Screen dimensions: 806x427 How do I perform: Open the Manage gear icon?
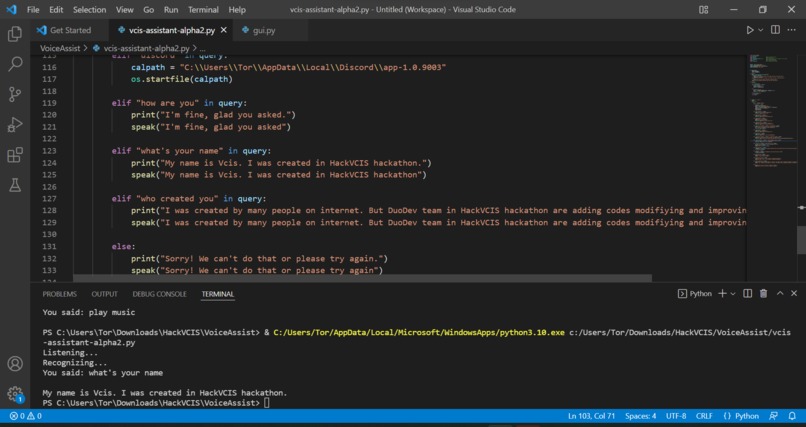coord(15,394)
